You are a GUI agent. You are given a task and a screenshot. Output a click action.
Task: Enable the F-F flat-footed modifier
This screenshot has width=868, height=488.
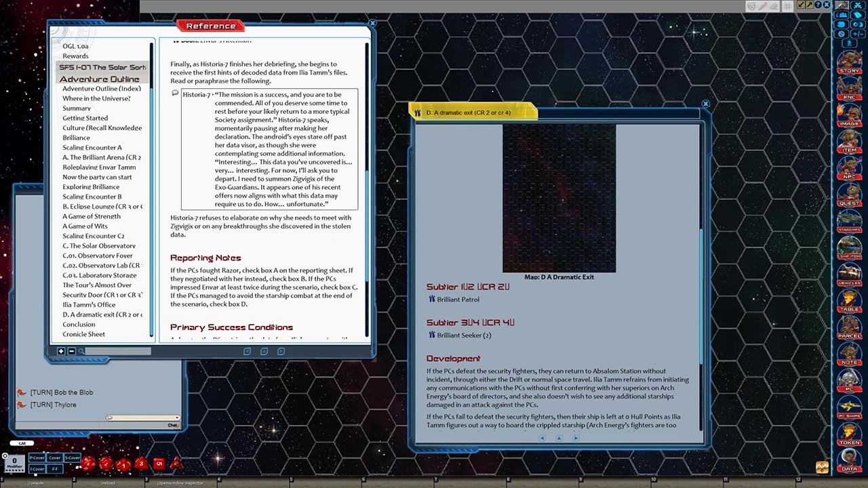click(x=56, y=468)
